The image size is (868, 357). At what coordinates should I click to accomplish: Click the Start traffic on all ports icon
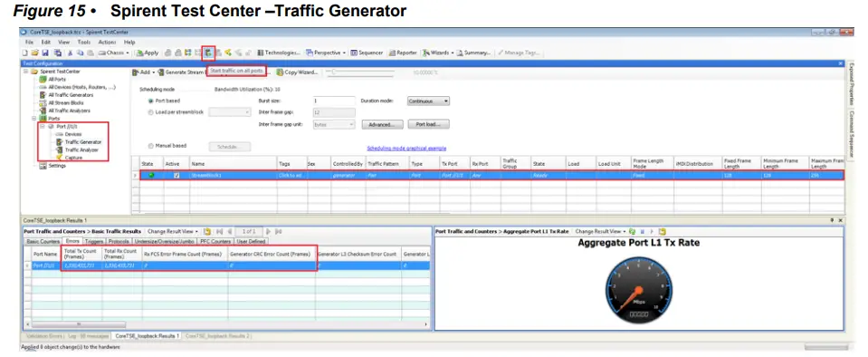[x=208, y=53]
